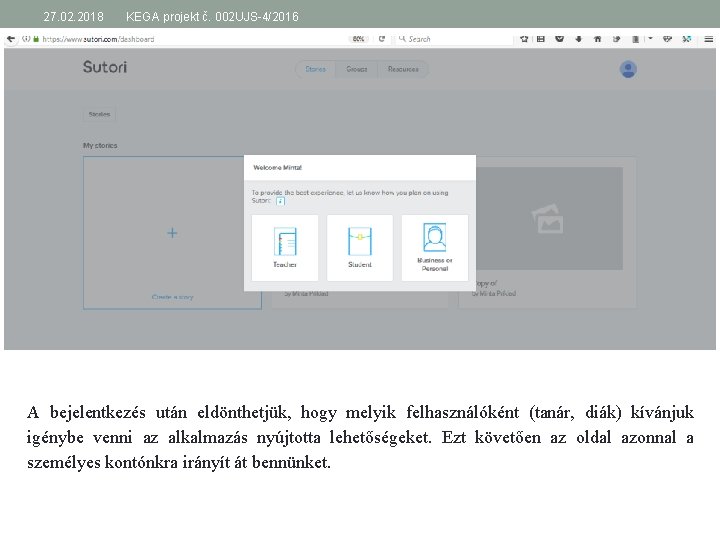This screenshot has width=720, height=540.
Task: Open the Copy of story thumbnail
Action: pos(549,219)
